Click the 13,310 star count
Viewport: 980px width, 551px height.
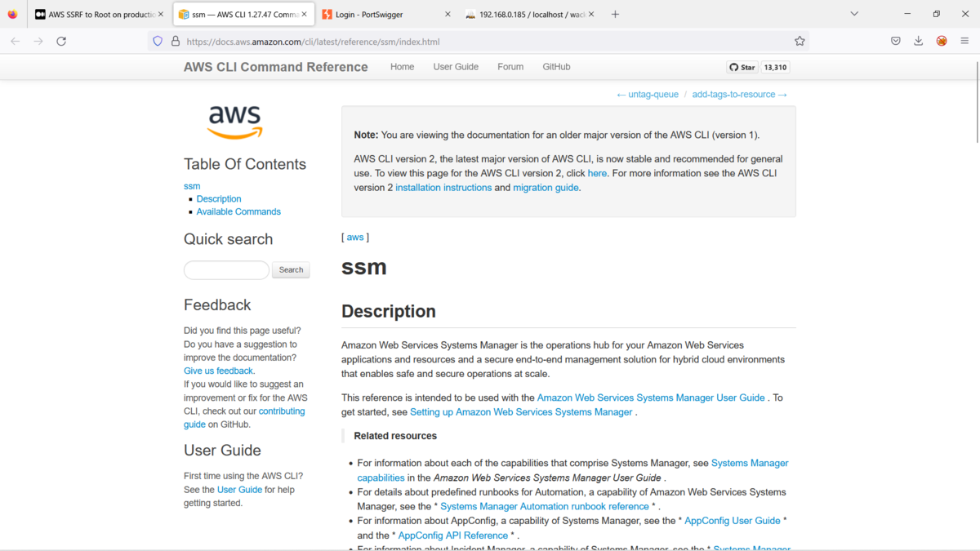coord(775,67)
